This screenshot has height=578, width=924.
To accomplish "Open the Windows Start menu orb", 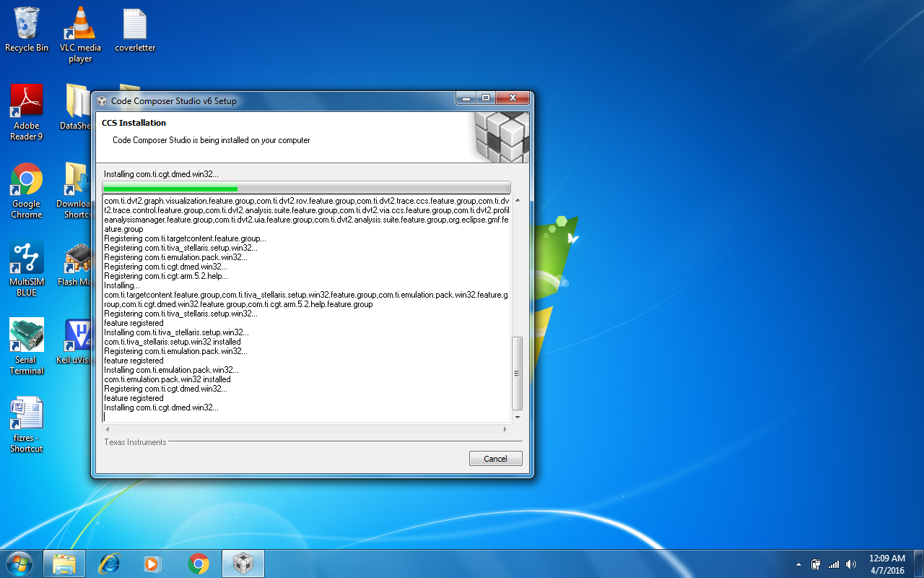I will tap(19, 564).
